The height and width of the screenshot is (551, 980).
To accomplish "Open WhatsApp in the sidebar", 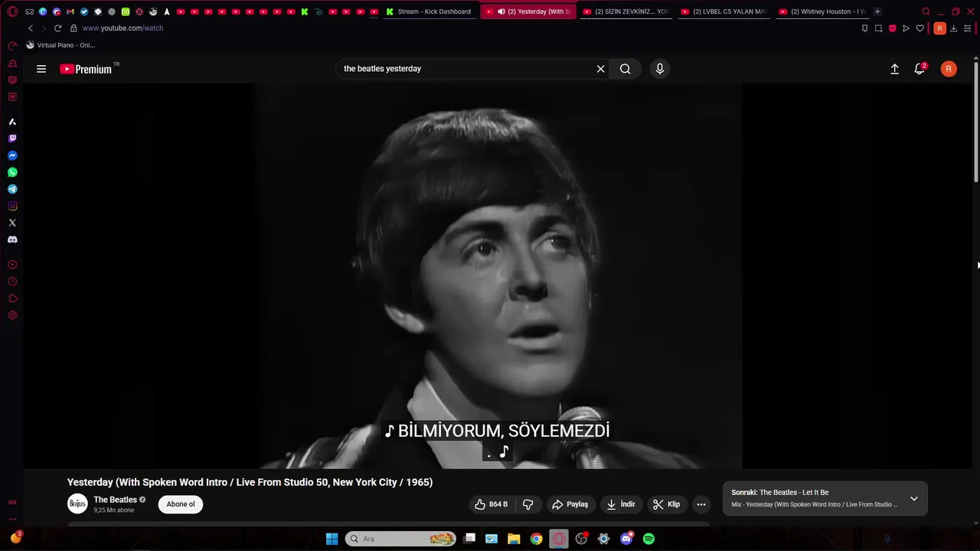I will 12,172.
